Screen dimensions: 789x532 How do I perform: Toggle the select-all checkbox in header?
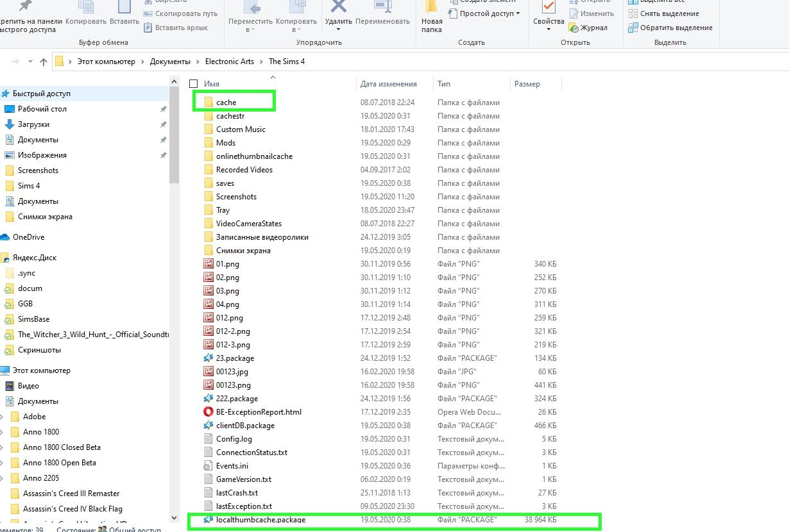(194, 84)
